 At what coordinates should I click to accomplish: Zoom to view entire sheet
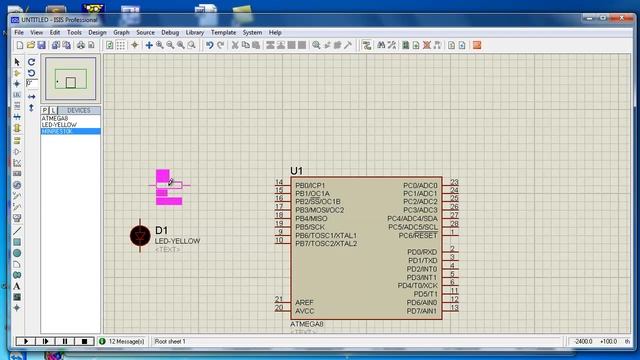pyautogui.click(x=181, y=45)
